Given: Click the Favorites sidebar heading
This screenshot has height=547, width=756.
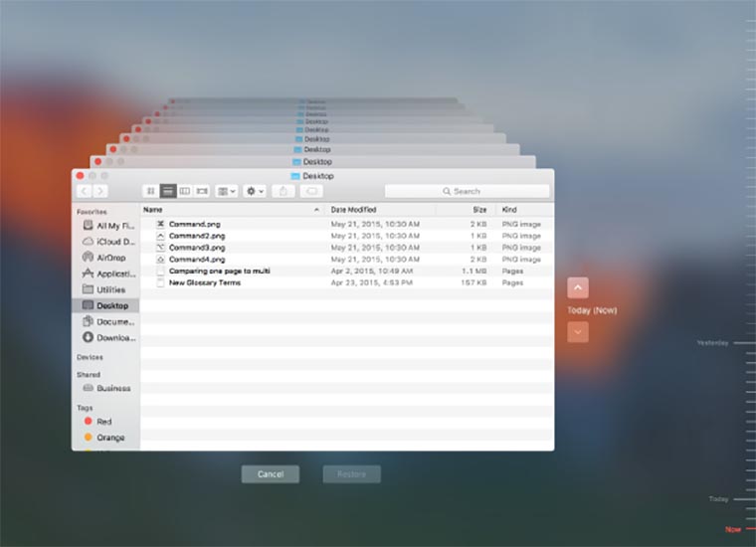Looking at the screenshot, I should (x=92, y=212).
